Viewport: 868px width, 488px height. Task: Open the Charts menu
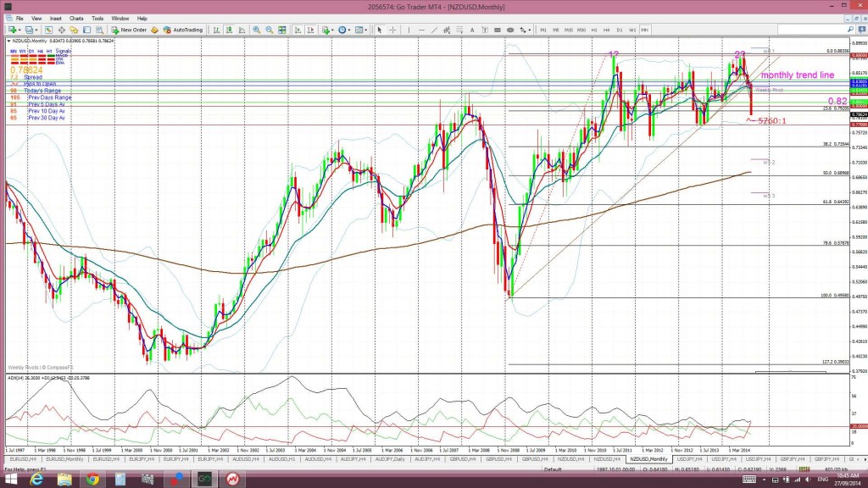click(x=76, y=19)
